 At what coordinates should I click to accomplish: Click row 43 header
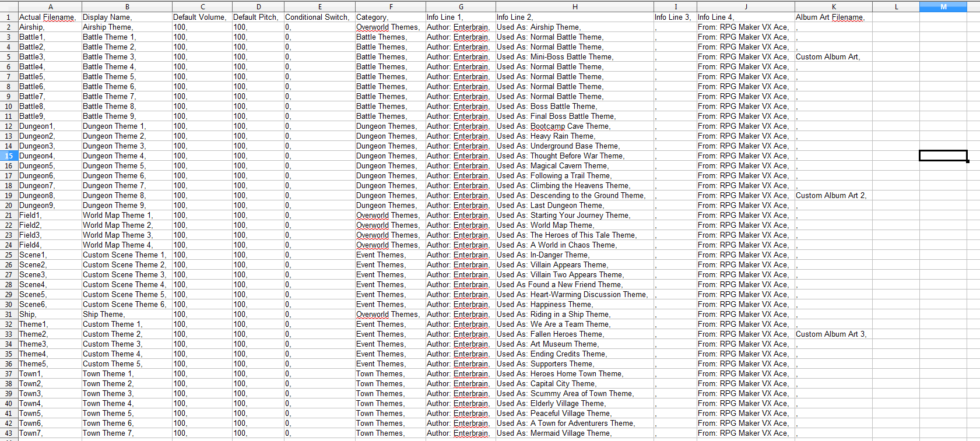tap(9, 433)
